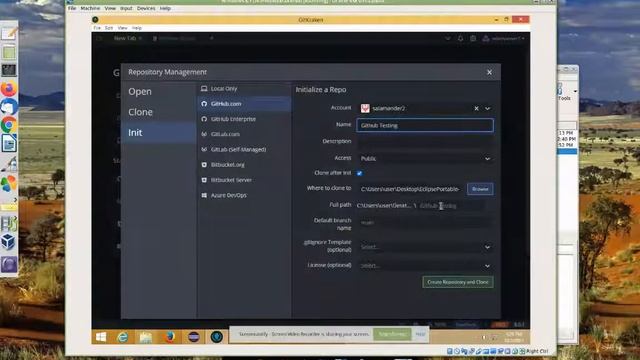Image resolution: width=640 pixels, height=360 pixels.
Task: Click the guest taskbar clock
Action: coord(514,337)
